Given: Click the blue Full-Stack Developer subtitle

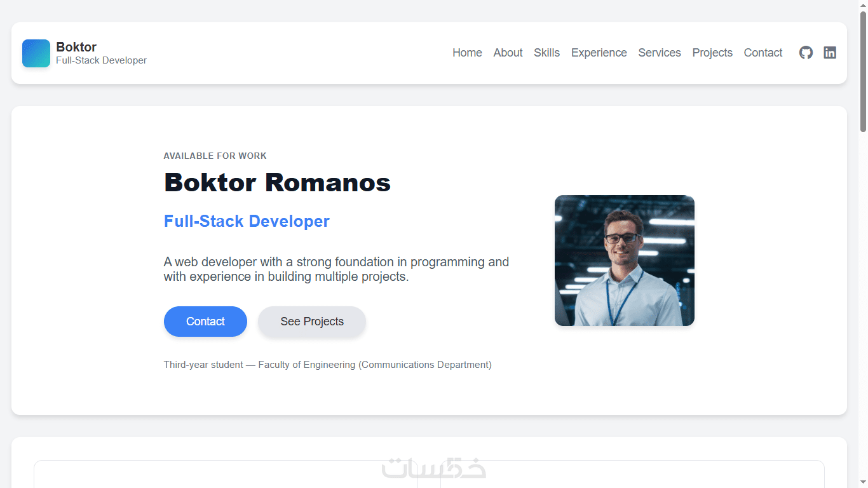Looking at the screenshot, I should [x=247, y=221].
